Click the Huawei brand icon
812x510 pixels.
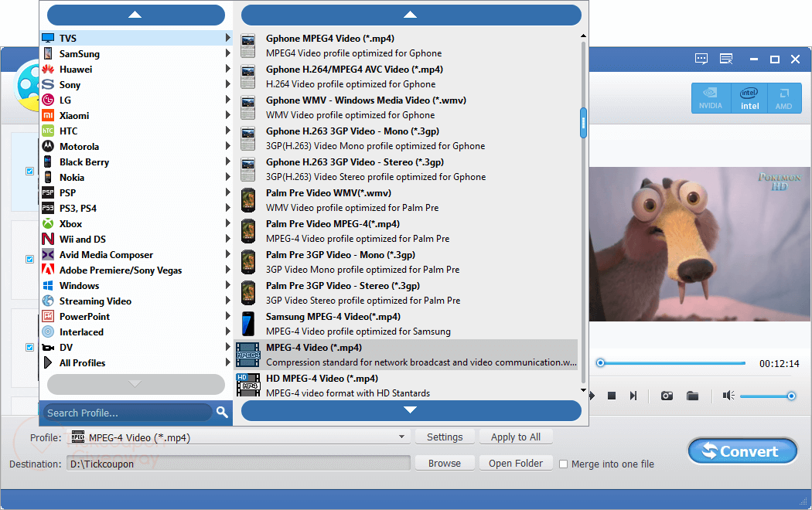[x=48, y=70]
